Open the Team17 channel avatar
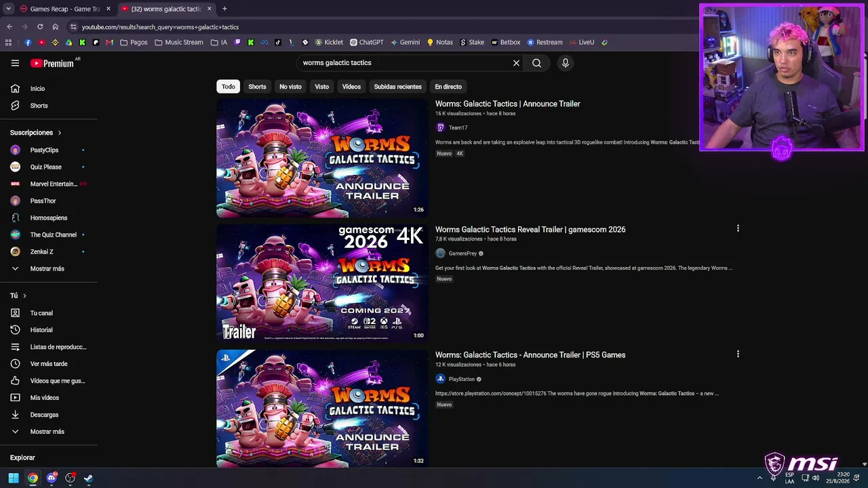The width and height of the screenshot is (868, 488). (x=440, y=127)
